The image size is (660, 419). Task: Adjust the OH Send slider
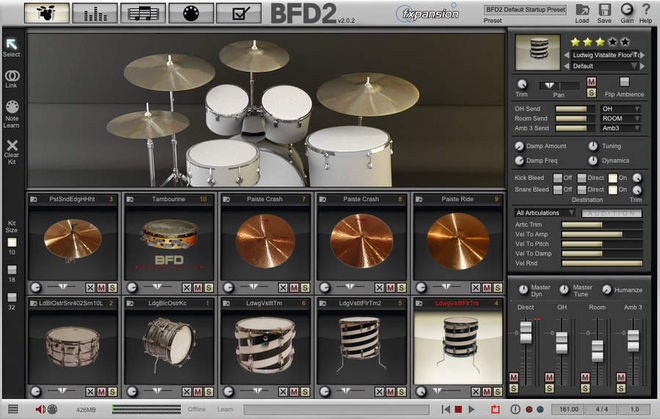[574, 109]
